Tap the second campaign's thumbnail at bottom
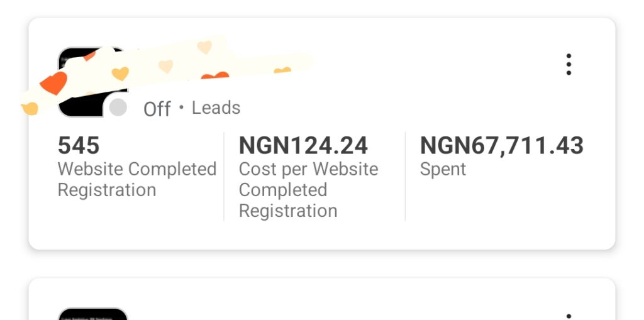This screenshot has height=320, width=644. pyautogui.click(x=93, y=314)
